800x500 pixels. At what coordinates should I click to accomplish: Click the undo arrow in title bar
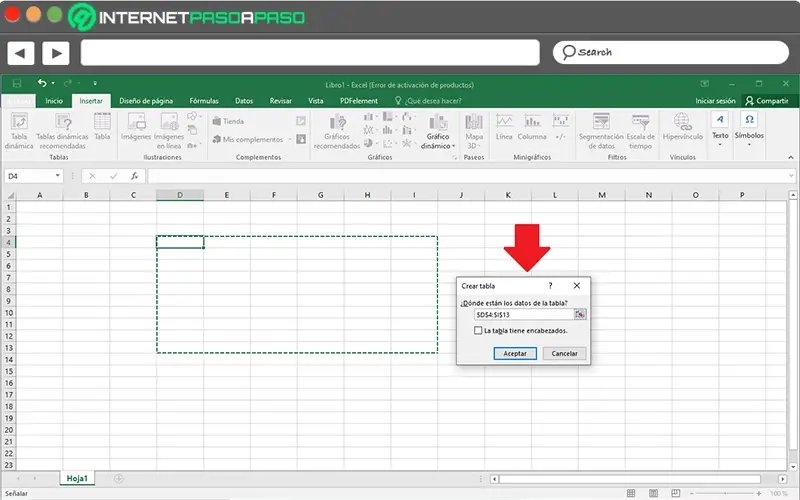pos(42,83)
